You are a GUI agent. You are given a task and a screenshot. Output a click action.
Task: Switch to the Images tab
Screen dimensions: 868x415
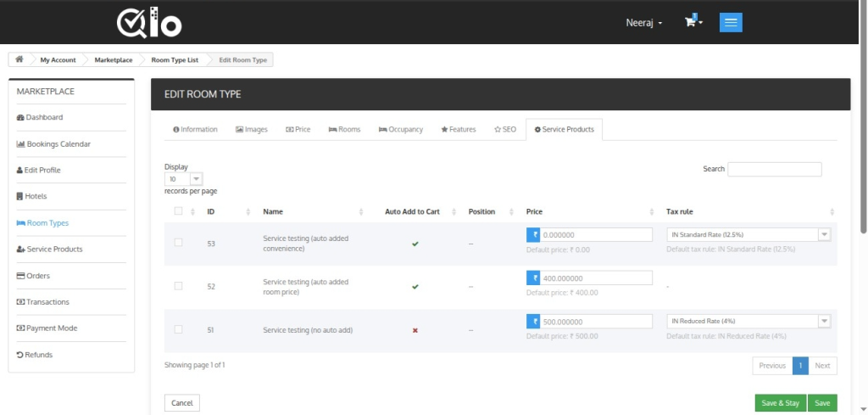[251, 129]
